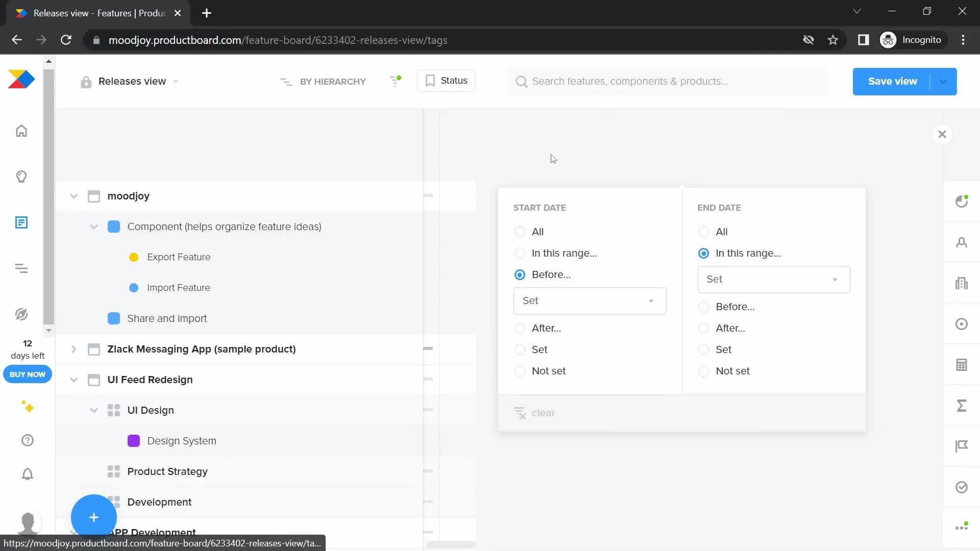Bookmark this page with star icon
This screenshot has width=980, height=551.
coord(833,40)
